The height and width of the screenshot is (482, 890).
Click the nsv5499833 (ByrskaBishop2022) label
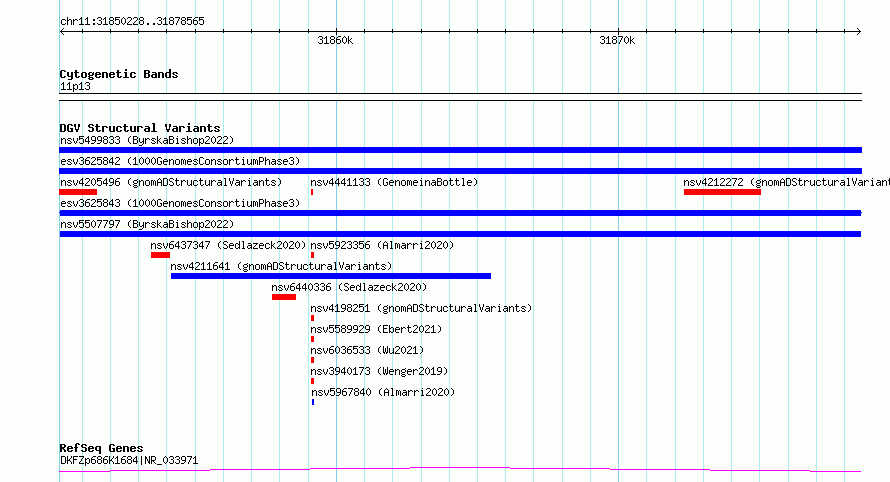[147, 140]
